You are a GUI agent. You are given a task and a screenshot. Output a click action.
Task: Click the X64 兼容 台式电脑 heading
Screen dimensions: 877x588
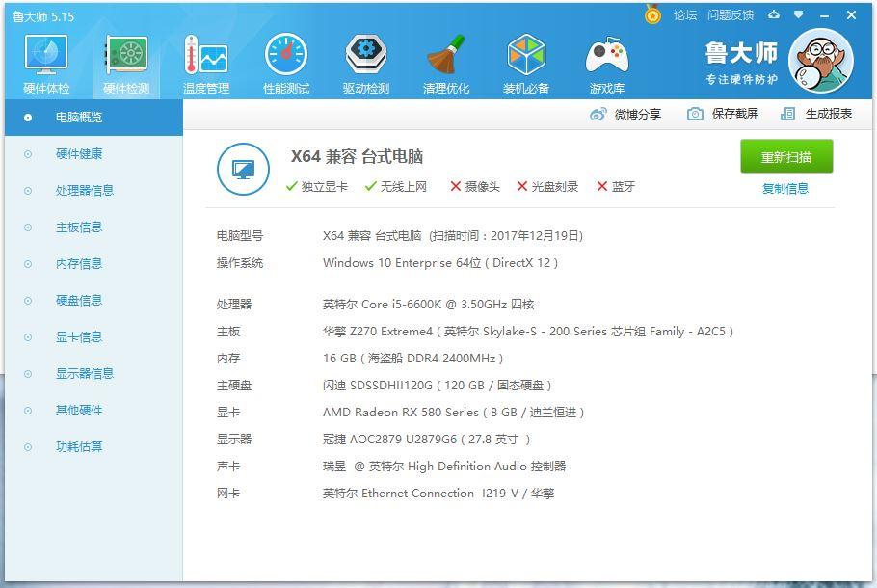[x=357, y=156]
